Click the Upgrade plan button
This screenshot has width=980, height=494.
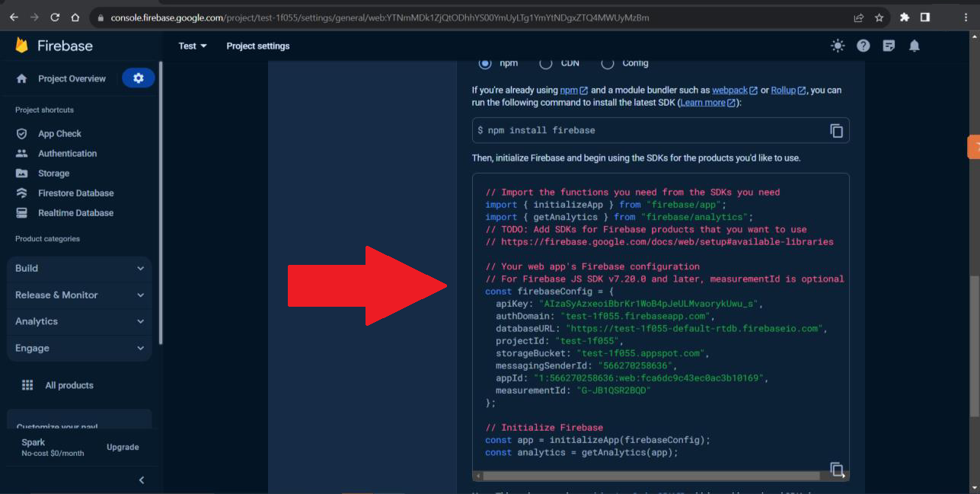pos(123,447)
